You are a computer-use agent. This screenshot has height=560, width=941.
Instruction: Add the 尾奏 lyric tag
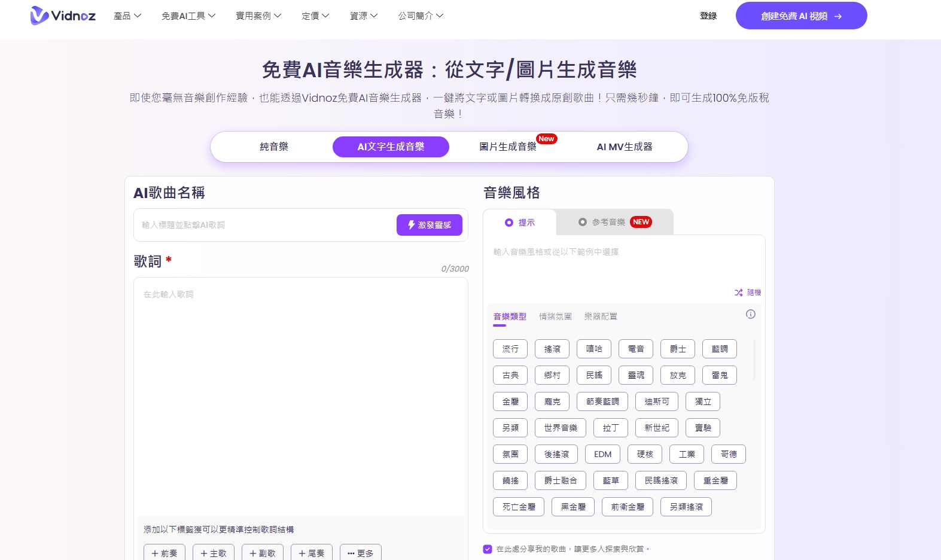point(312,553)
